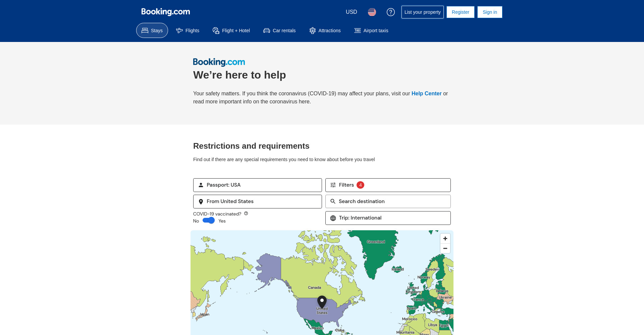This screenshot has width=644, height=335.
Task: Go to Car rentals tab
Action: pos(279,31)
